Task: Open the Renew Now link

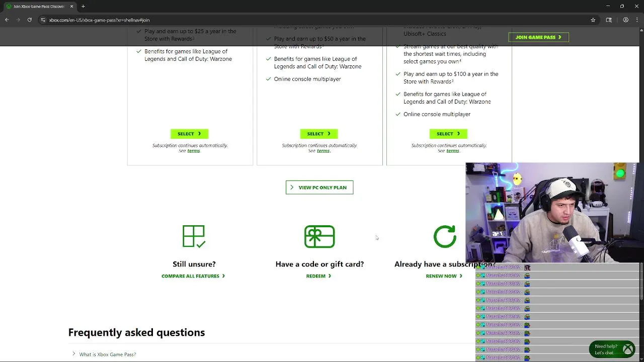Action: coord(444,276)
